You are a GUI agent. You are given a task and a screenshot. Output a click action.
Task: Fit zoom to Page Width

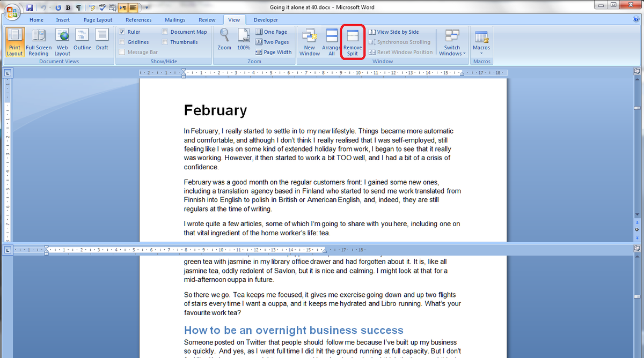pos(274,53)
